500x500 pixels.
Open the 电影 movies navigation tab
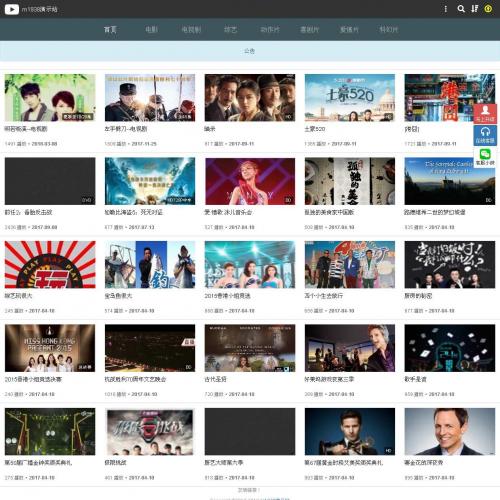tap(151, 29)
